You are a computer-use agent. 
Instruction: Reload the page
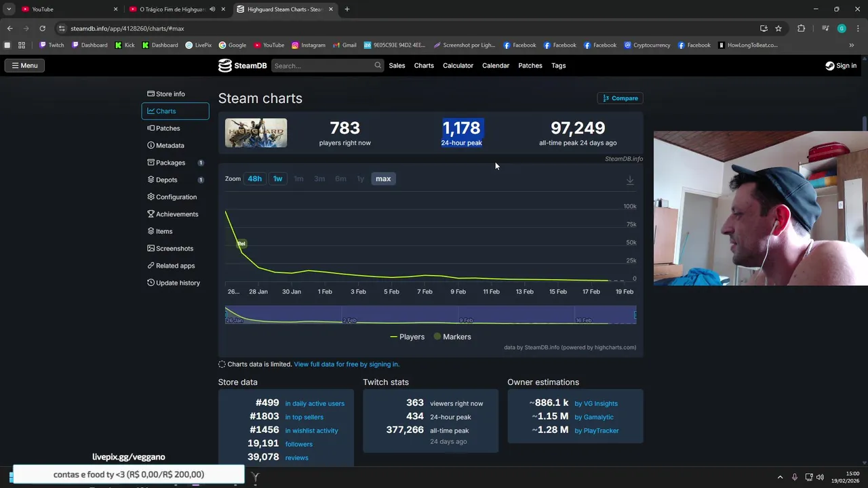coord(42,28)
